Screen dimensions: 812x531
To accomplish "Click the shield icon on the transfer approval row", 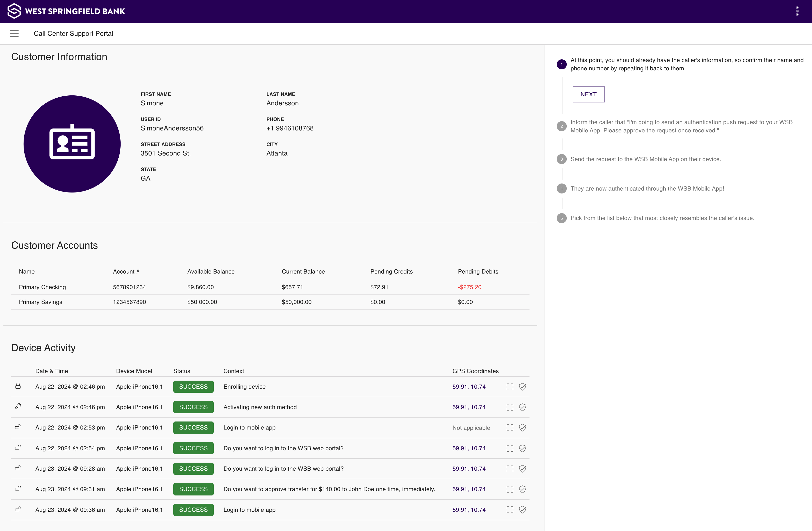I will [522, 489].
